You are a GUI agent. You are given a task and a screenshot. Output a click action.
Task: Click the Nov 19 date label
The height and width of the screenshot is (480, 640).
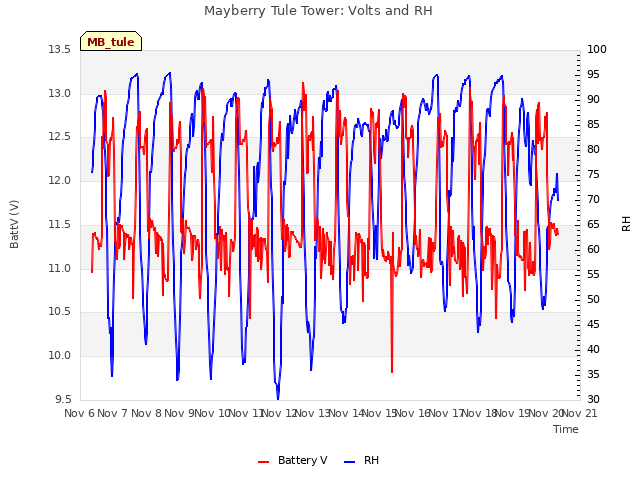click(x=513, y=413)
